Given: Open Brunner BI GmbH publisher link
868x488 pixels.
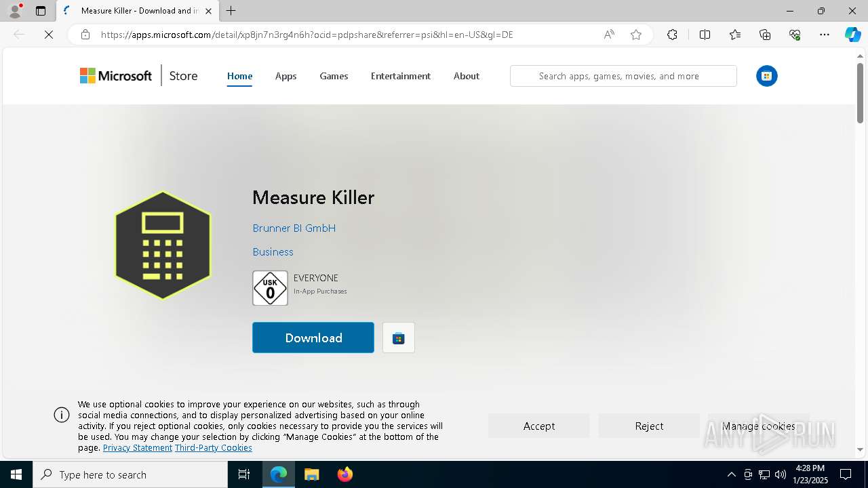Looking at the screenshot, I should pos(294,228).
